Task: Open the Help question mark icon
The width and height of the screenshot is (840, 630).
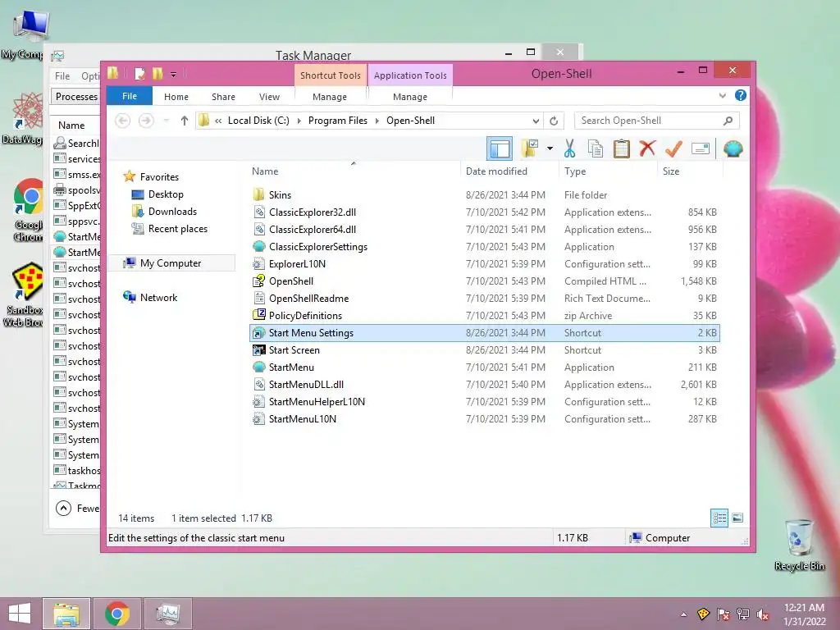Action: coord(741,95)
